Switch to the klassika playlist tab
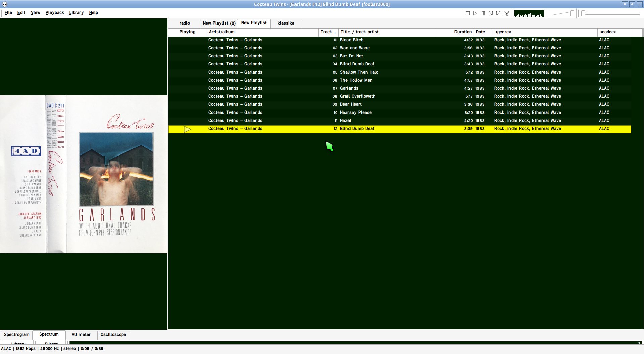This screenshot has width=644, height=354. (286, 23)
